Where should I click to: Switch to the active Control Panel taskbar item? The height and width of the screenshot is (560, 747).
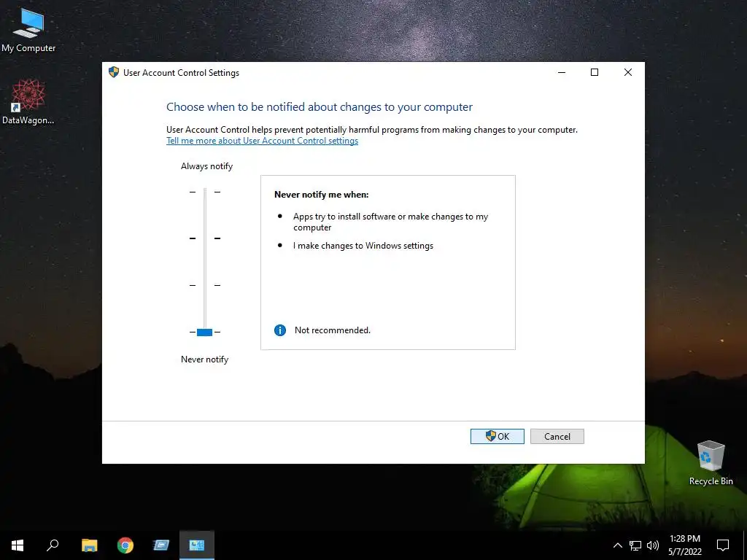click(x=197, y=545)
